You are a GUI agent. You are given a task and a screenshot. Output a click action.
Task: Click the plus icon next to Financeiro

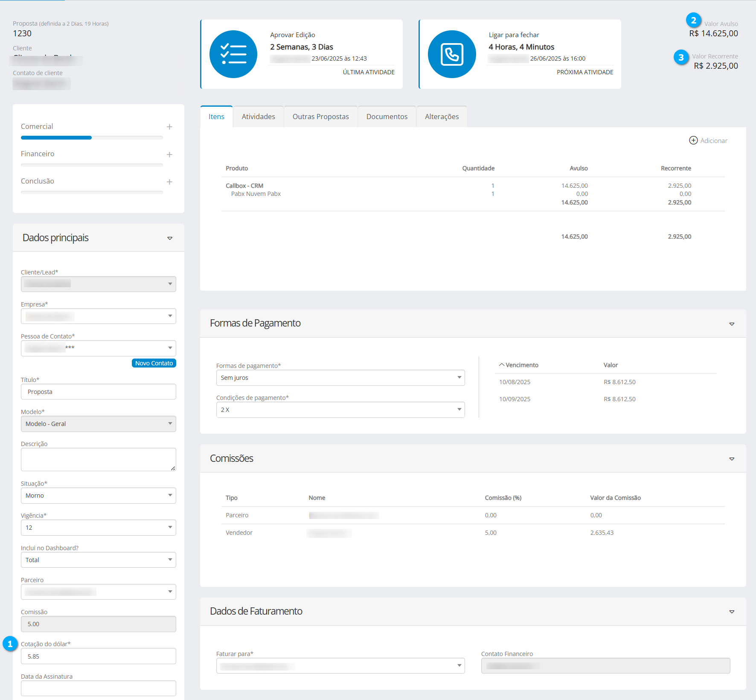(x=169, y=155)
